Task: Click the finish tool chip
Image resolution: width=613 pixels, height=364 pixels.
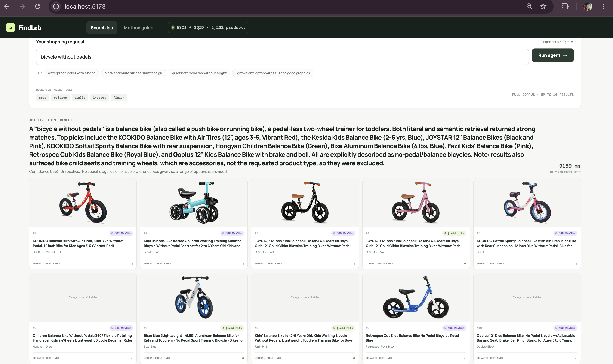Action: tap(119, 97)
